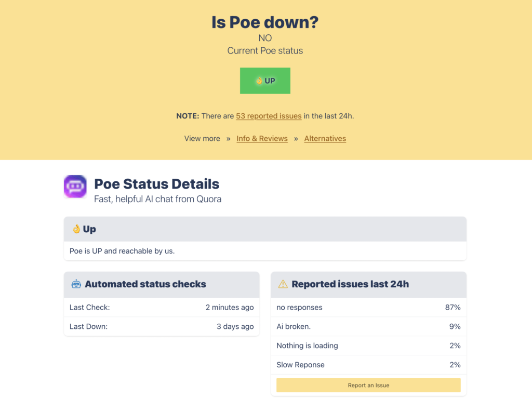Click the OK hand emoji next to Up heading
The width and height of the screenshot is (532, 398).
[76, 229]
